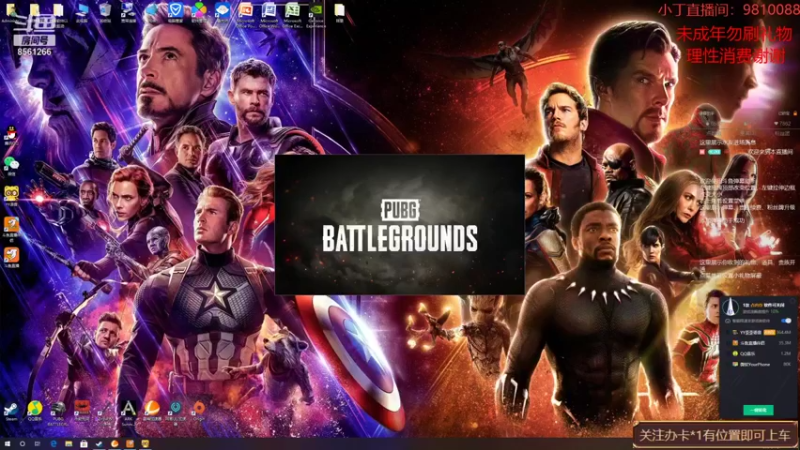Open the Administrator folder on desktop
The width and height of the screenshot is (800, 450).
pos(10,13)
